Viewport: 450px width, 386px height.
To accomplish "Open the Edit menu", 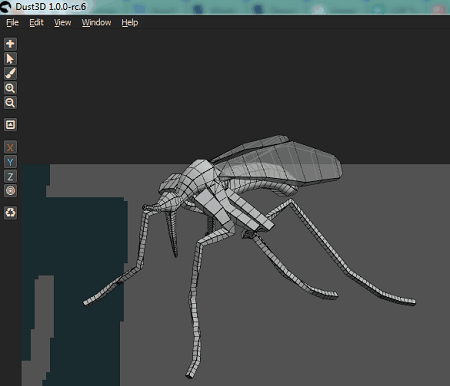I will click(x=36, y=23).
